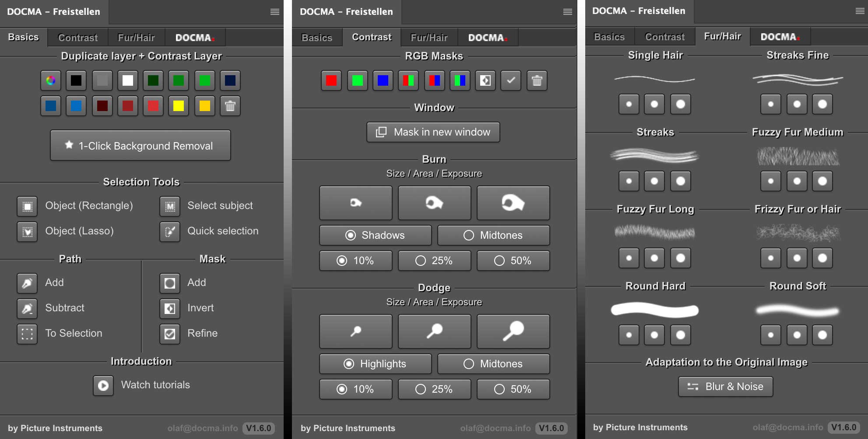Choose the Object (Lasso) tool icon

(x=27, y=231)
